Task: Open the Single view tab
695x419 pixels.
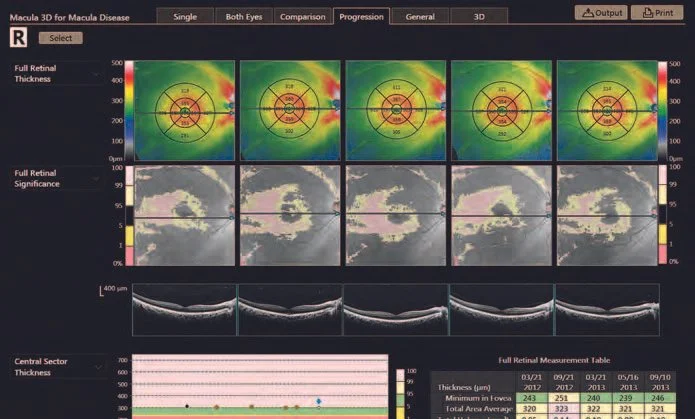Action: (x=185, y=17)
